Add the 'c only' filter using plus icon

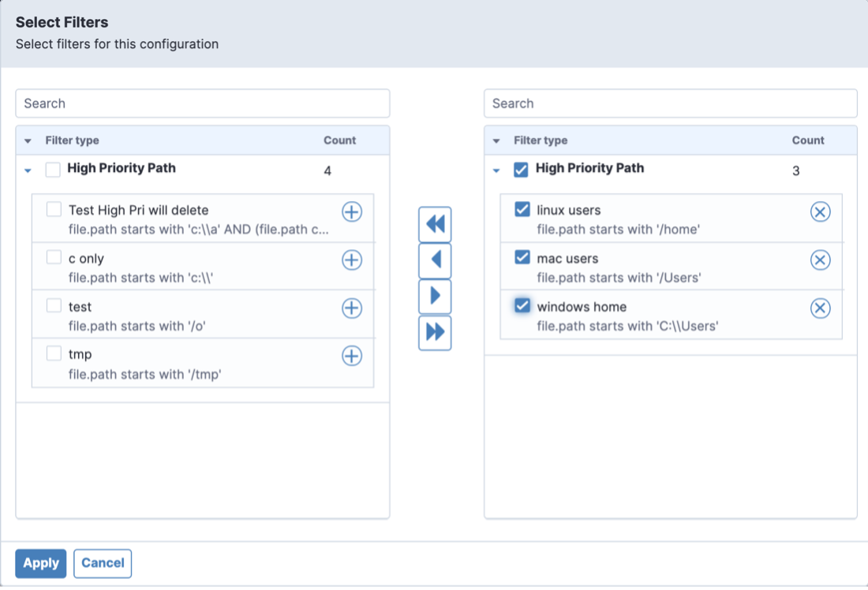coord(351,260)
